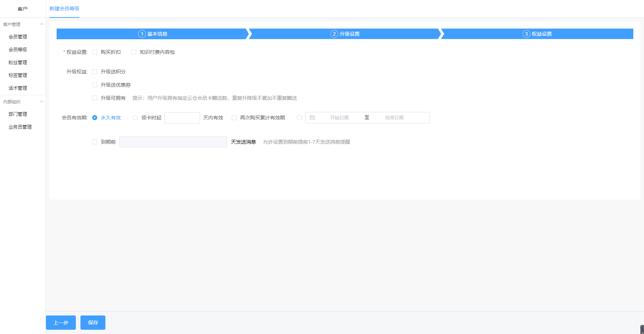Go to step 3 权益设置
This screenshot has width=644, height=334.
pos(537,34)
